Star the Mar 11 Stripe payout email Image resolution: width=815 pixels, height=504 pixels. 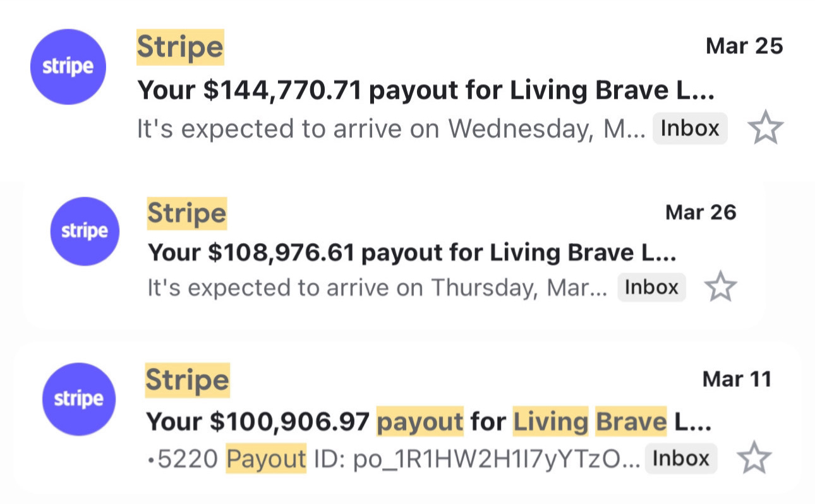pos(754,458)
